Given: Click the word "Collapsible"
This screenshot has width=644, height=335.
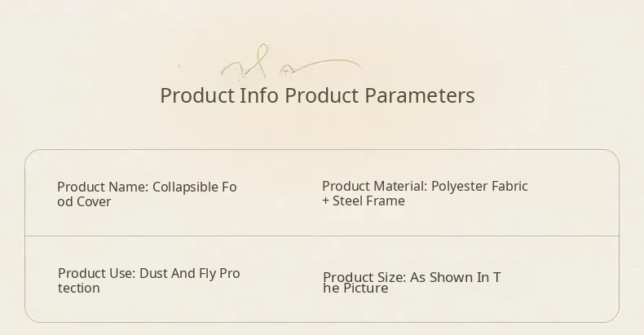Looking at the screenshot, I should (x=186, y=187).
